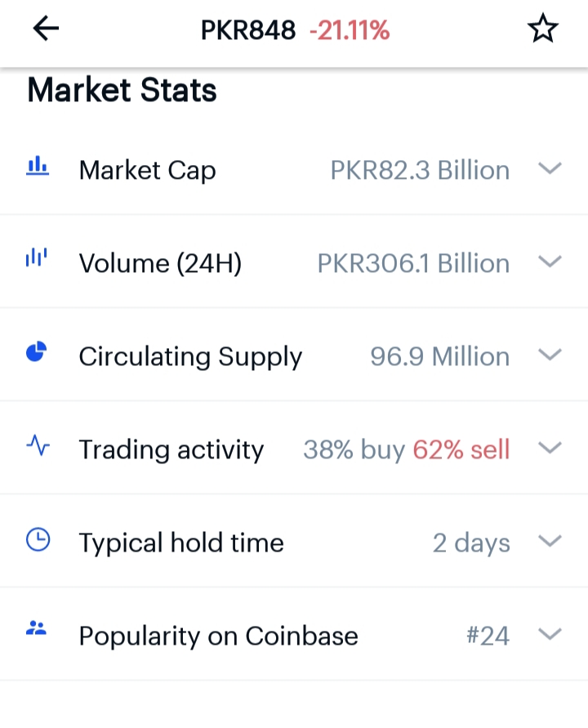Click the Trading activity pulse icon

click(x=38, y=446)
